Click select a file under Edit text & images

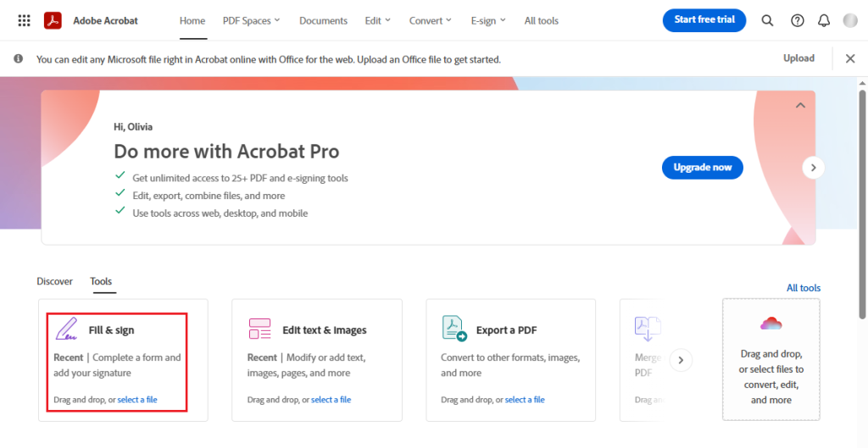coord(331,400)
